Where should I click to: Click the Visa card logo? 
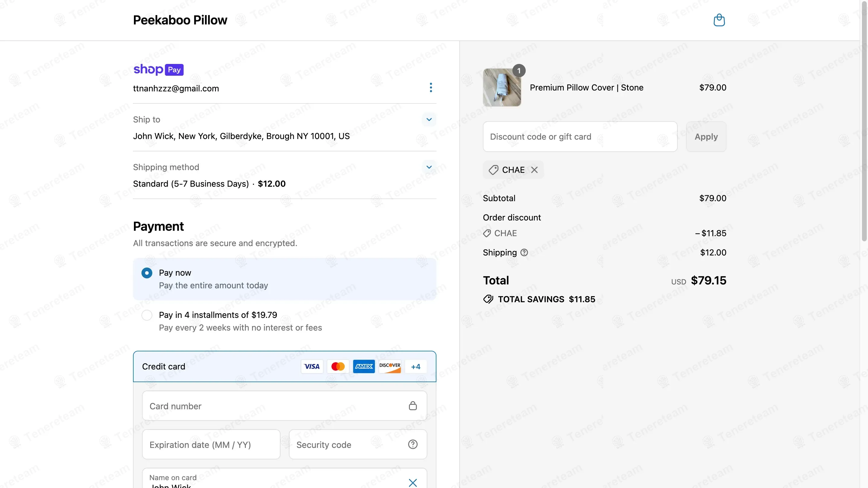click(312, 366)
